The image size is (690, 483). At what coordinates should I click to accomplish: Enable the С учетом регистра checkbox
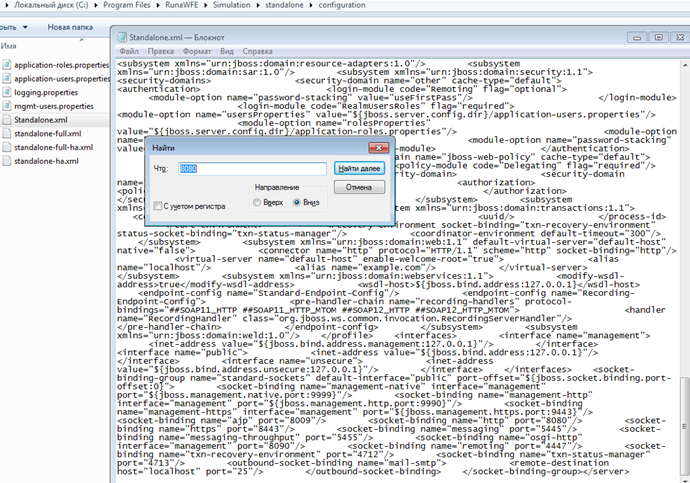[x=158, y=206]
